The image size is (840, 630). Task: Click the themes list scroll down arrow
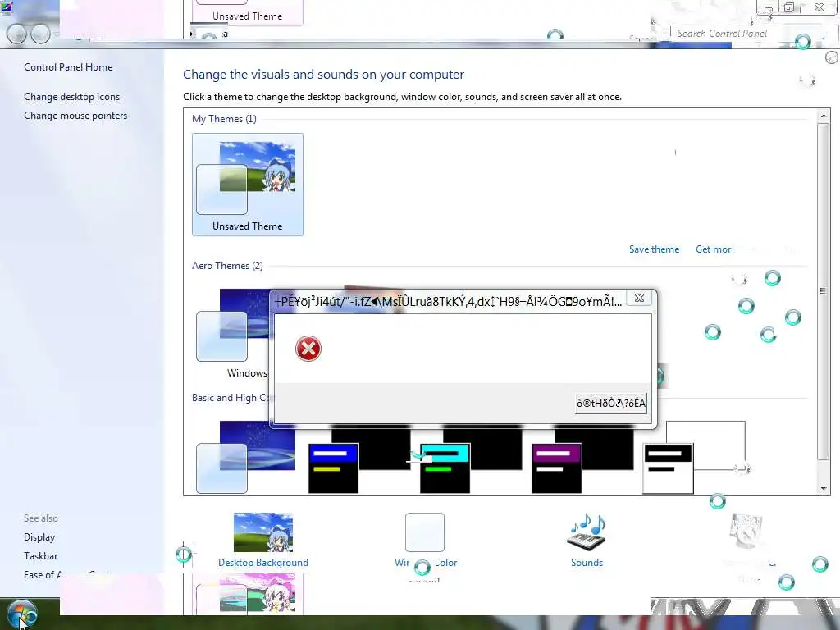pos(824,489)
